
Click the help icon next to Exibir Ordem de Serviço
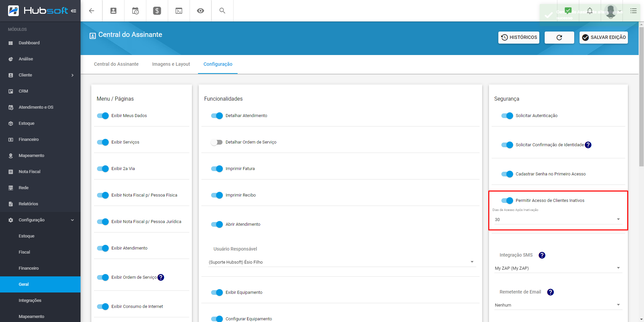pyautogui.click(x=161, y=277)
